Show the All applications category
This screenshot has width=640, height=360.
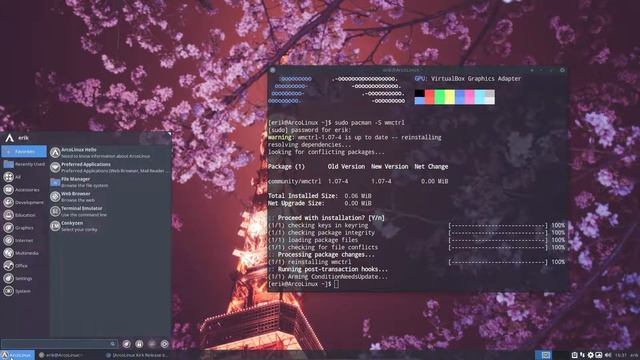point(24,177)
